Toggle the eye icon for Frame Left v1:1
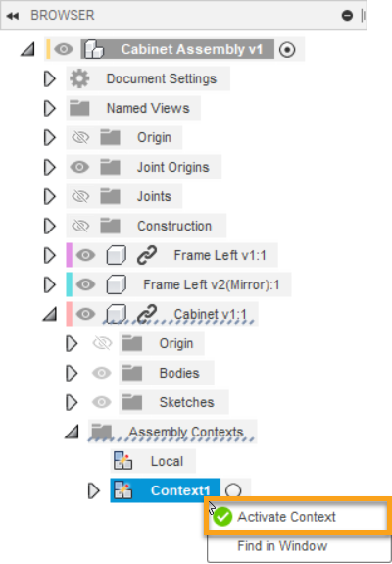Screen dimensions: 392x564 pos(85,255)
